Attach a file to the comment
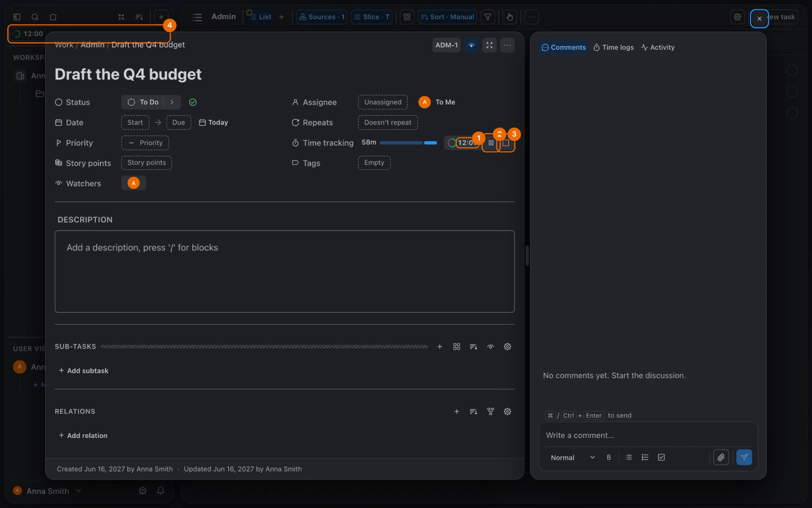The width and height of the screenshot is (812, 508). pos(721,457)
